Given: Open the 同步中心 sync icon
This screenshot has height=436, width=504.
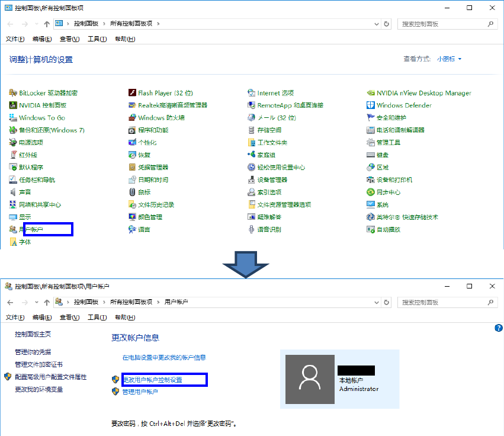Looking at the screenshot, I should pyautogui.click(x=371, y=193).
